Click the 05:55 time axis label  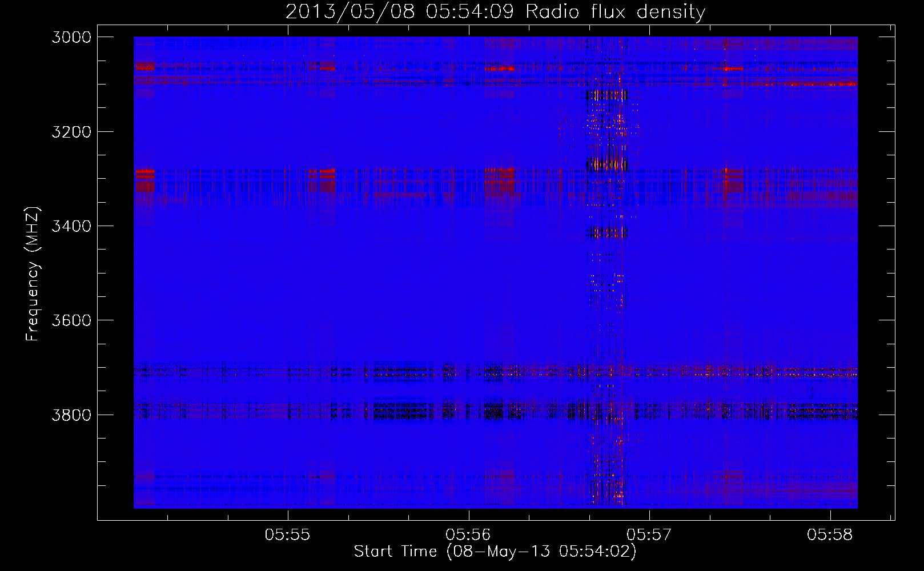[x=288, y=535]
